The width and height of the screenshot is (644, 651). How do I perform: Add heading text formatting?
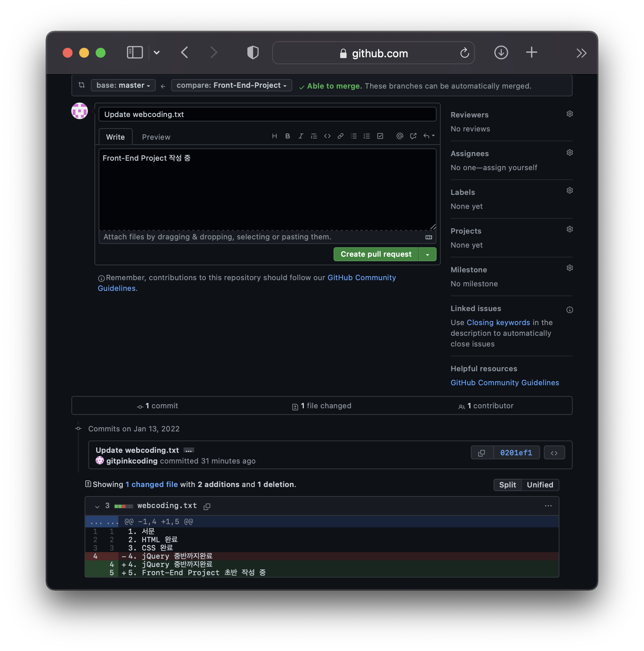pyautogui.click(x=275, y=136)
